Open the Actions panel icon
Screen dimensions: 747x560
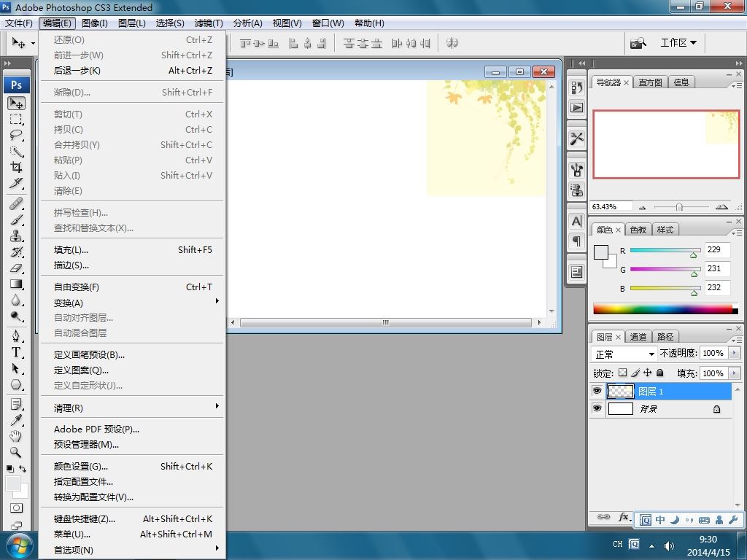coord(576,108)
